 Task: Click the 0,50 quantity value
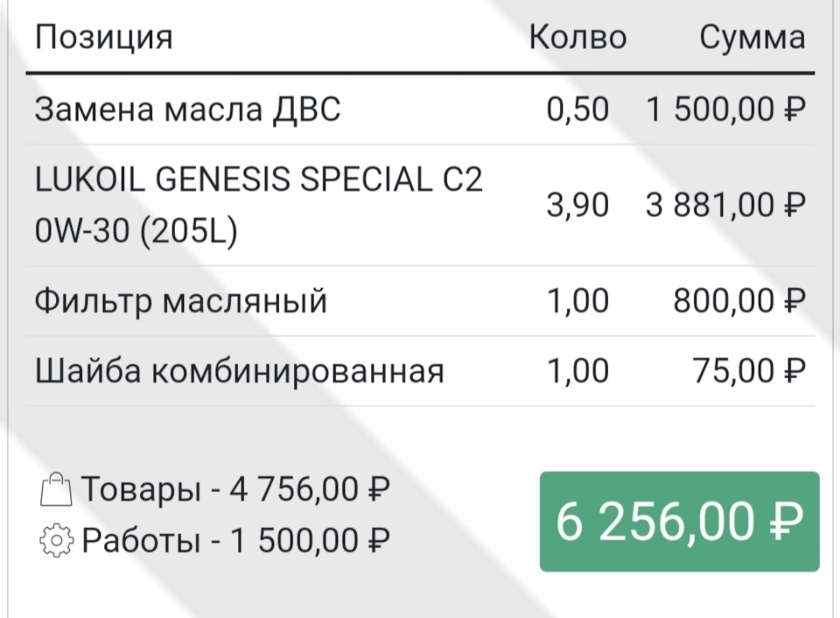point(577,109)
